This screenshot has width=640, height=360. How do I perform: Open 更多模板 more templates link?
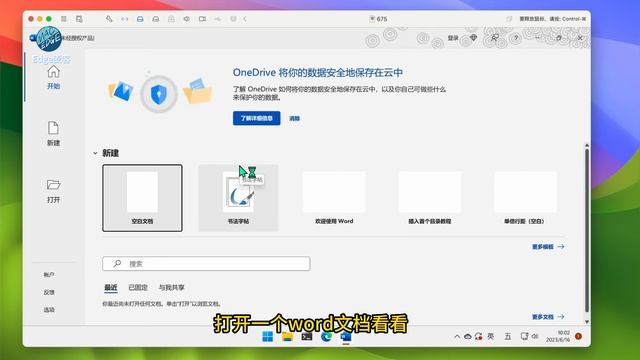click(548, 247)
